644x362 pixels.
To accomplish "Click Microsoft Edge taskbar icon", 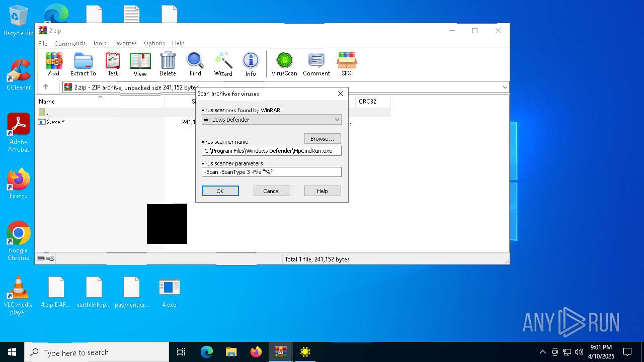I will point(207,352).
